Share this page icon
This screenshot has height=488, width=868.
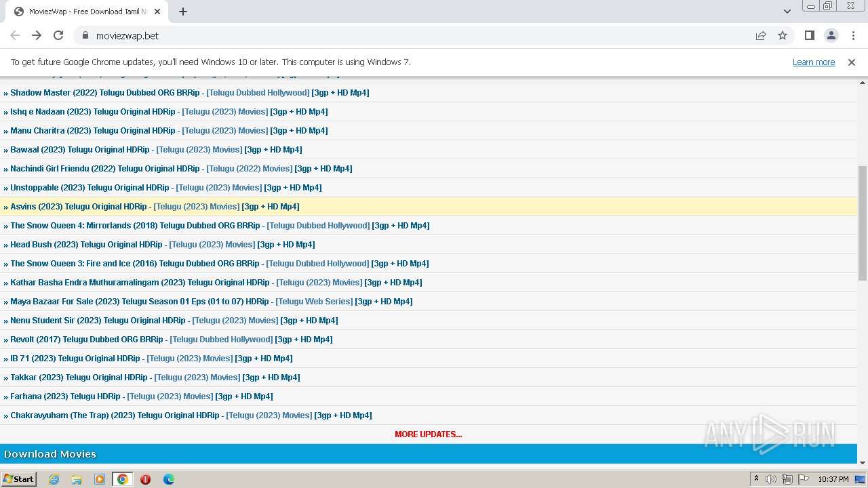tap(761, 35)
